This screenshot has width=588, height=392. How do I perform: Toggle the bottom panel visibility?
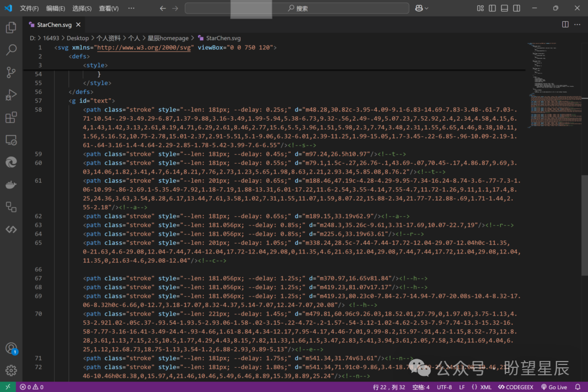click(x=504, y=8)
